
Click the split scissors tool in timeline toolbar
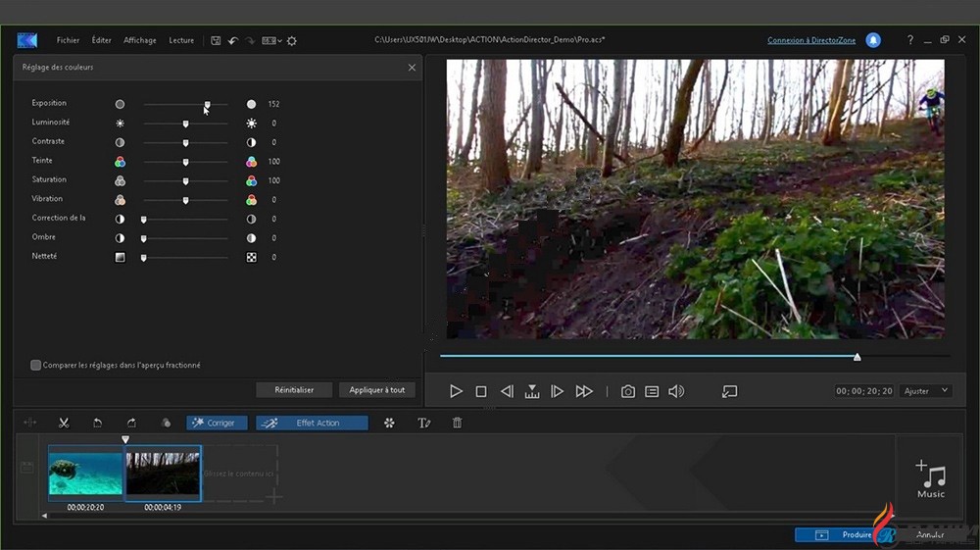(64, 423)
